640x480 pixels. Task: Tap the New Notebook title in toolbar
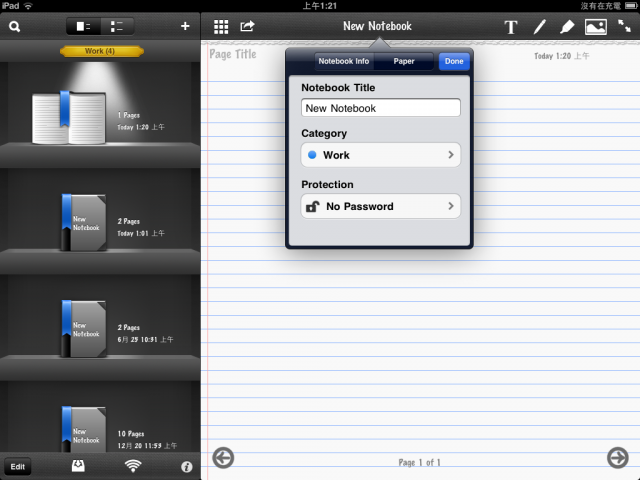(x=377, y=27)
